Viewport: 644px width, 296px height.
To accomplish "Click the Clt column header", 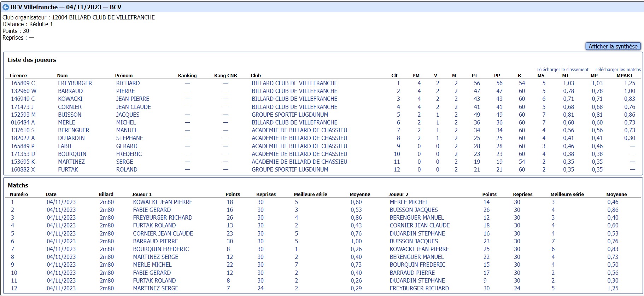I will click(x=394, y=75).
